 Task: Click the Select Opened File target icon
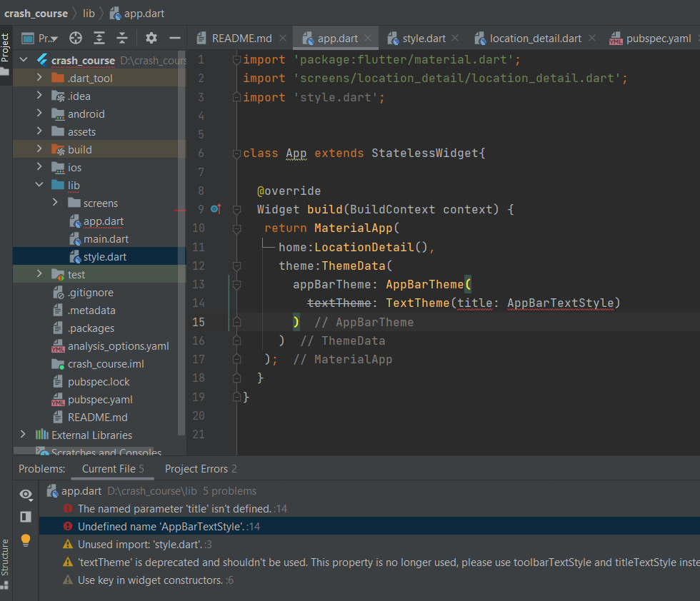[x=76, y=39]
